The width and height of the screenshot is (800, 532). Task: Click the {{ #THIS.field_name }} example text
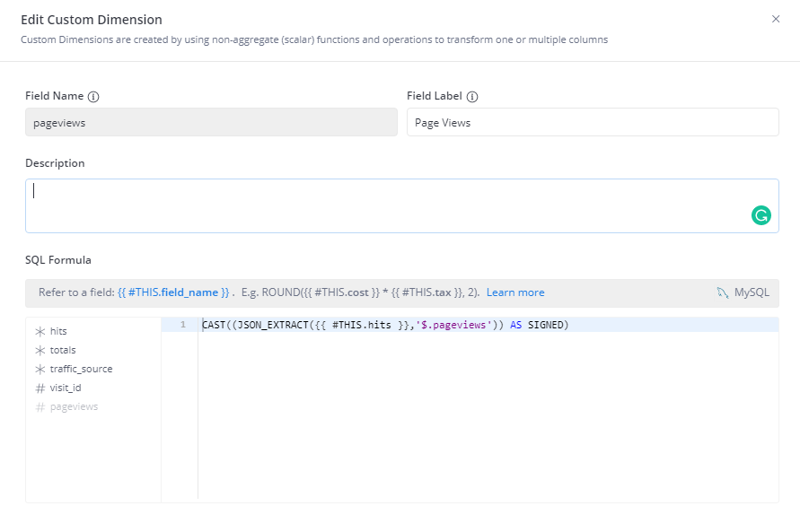point(173,292)
